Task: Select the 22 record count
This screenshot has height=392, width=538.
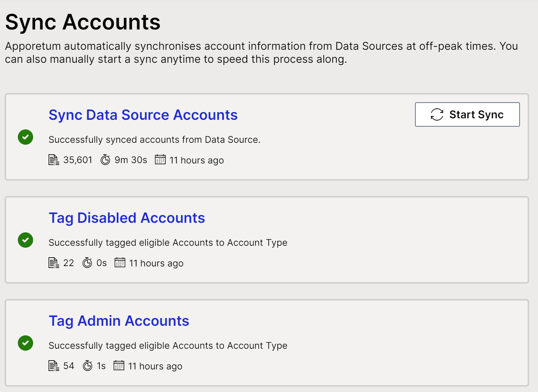Action: pos(69,263)
